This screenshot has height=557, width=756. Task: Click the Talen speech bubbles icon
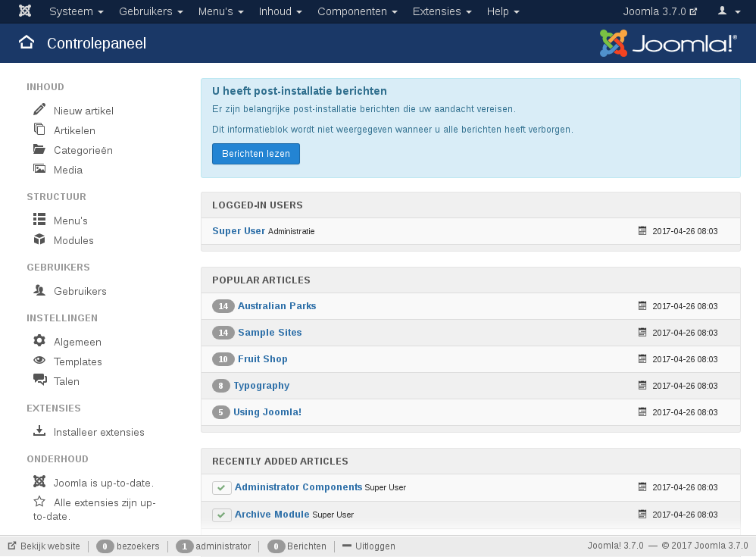(39, 380)
